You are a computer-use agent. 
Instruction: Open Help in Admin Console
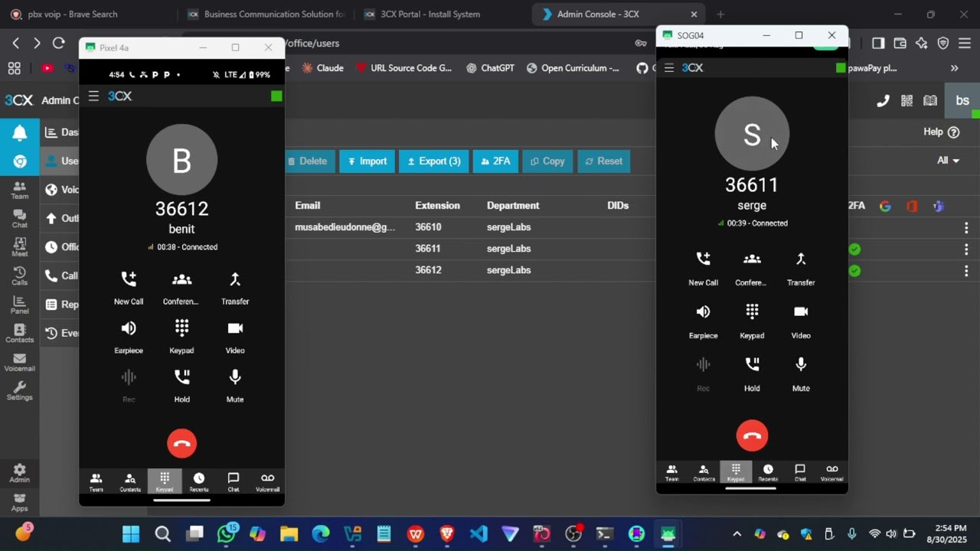(941, 132)
